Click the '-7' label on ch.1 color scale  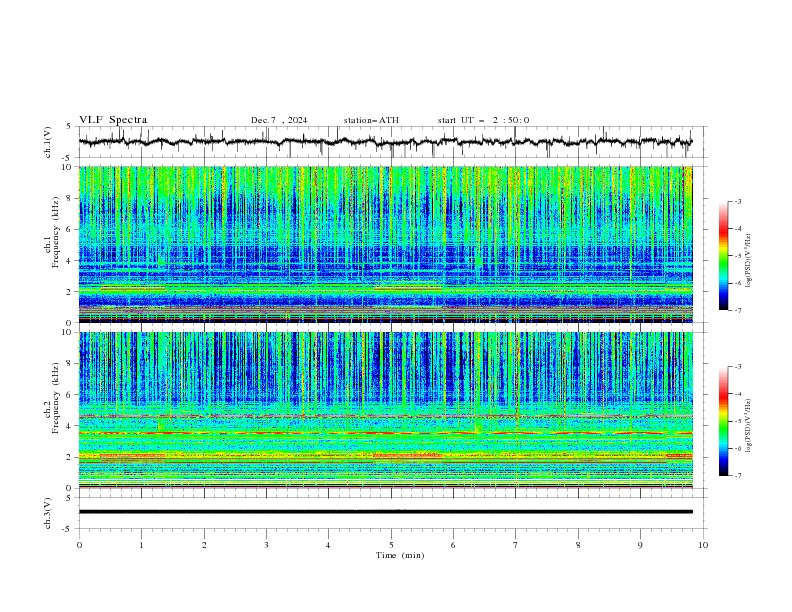coord(737,310)
